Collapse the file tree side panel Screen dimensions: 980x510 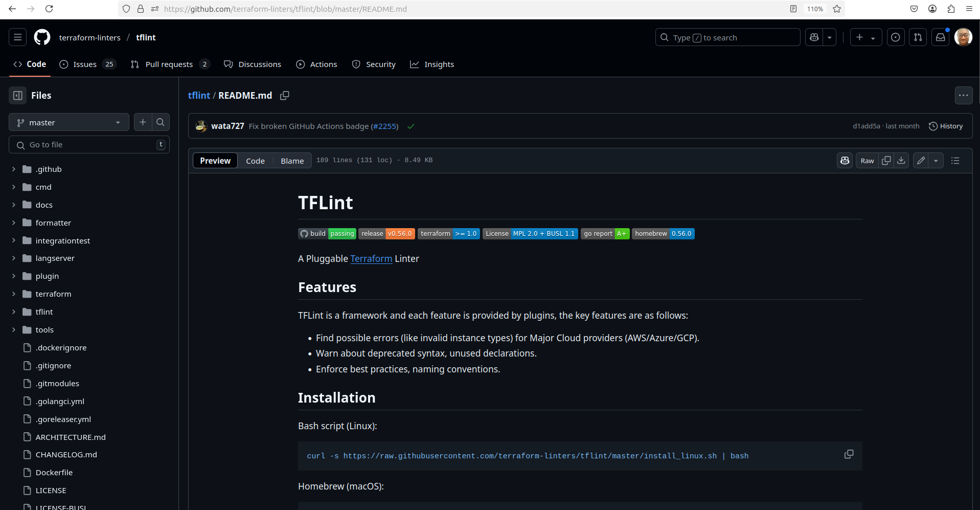18,96
